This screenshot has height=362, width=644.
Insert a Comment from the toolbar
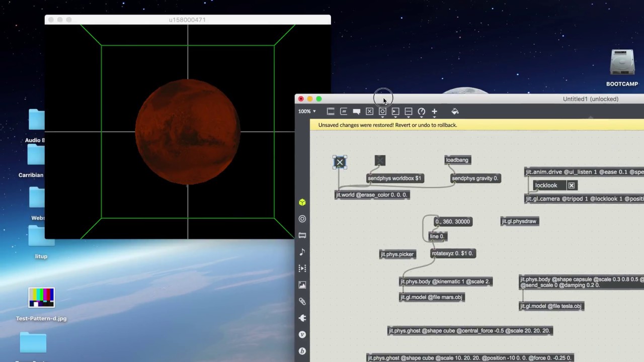click(x=357, y=112)
